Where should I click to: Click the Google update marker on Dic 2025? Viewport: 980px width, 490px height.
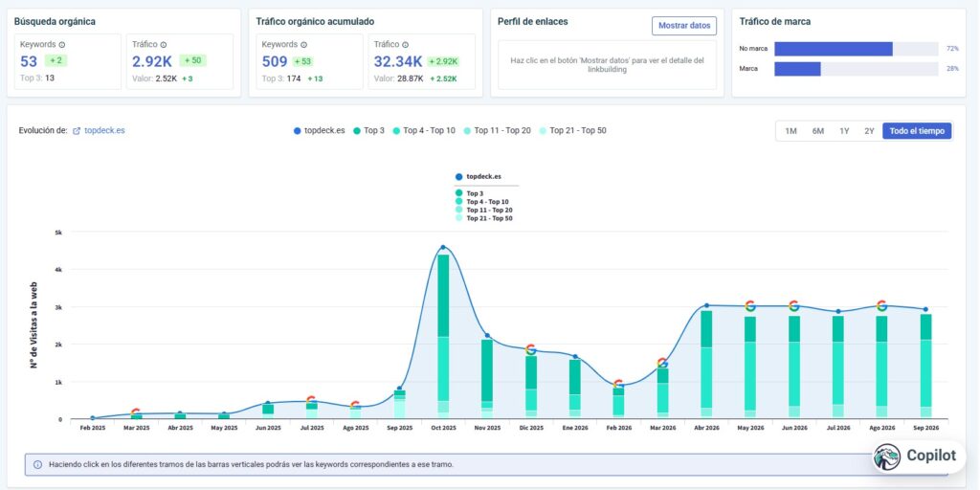530,349
